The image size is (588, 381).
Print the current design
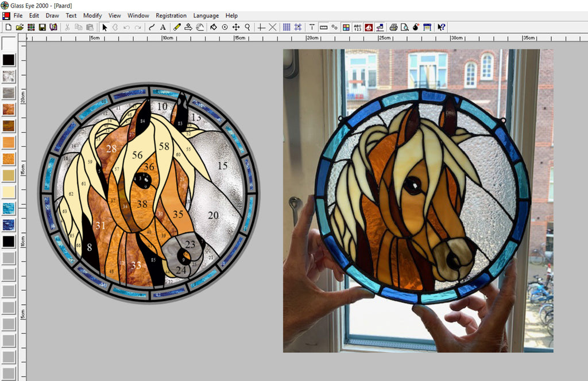(x=393, y=27)
